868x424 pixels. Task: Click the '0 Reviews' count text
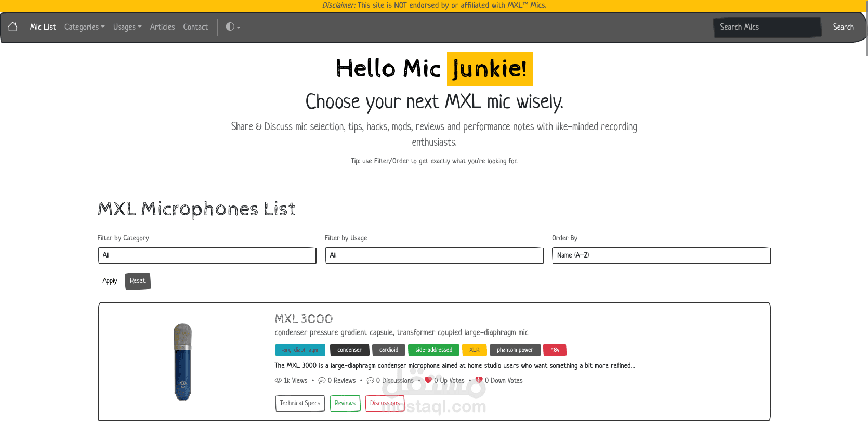pos(341,381)
